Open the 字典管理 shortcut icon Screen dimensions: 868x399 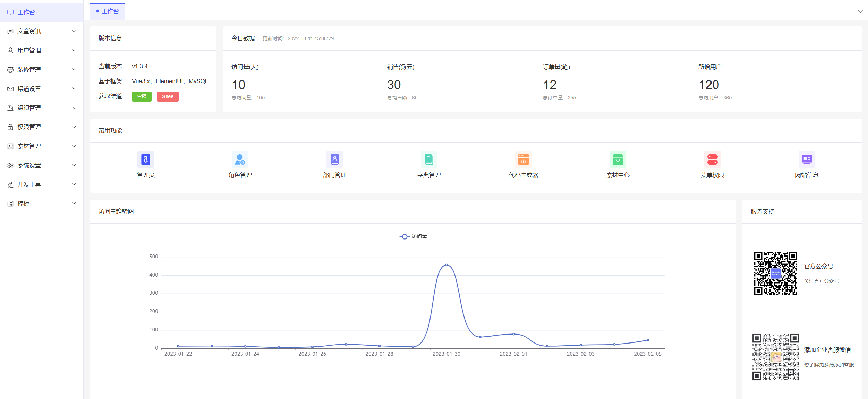429,159
